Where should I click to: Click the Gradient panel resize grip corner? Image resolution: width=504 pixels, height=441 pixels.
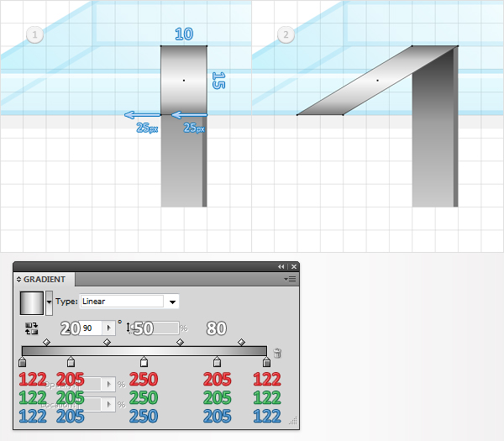[x=293, y=421]
